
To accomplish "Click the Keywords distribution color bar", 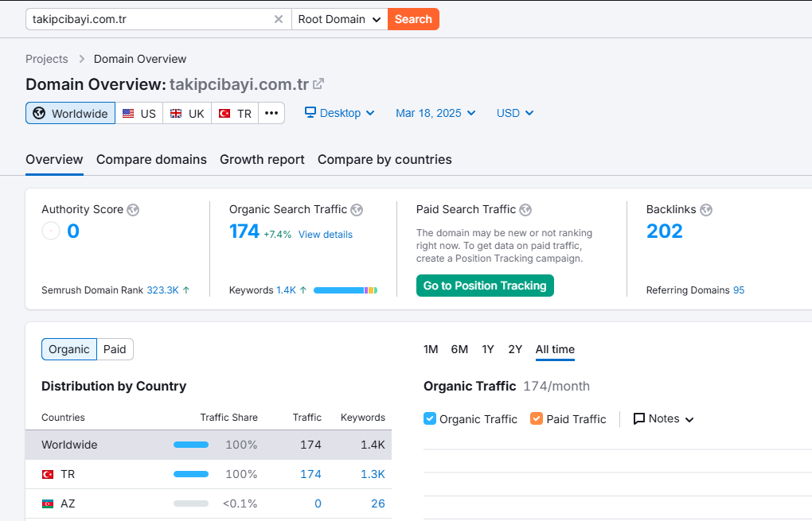I will 345,290.
